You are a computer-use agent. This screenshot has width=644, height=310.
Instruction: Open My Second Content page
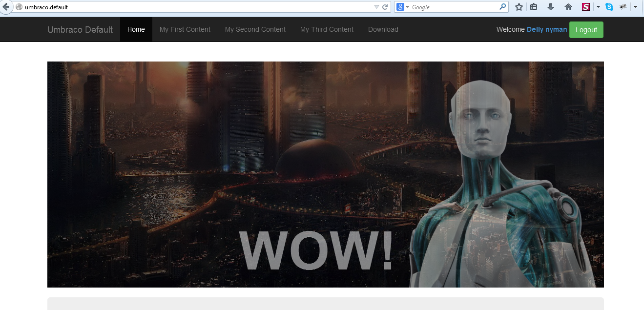click(x=255, y=29)
